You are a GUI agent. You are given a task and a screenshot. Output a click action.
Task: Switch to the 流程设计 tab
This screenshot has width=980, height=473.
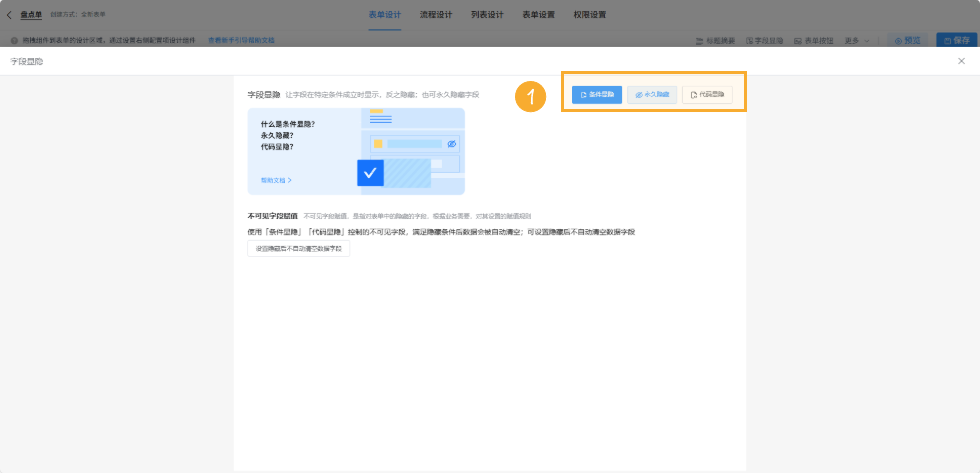click(436, 14)
